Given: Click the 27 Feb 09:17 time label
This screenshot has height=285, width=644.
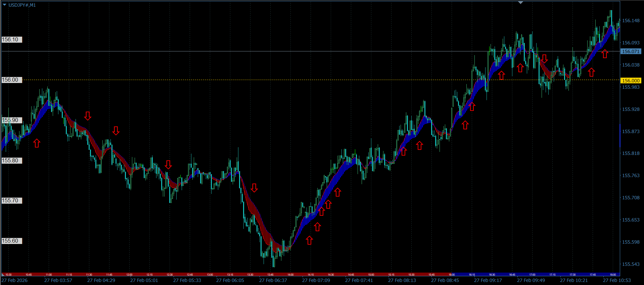Looking at the screenshot, I should (488, 280).
